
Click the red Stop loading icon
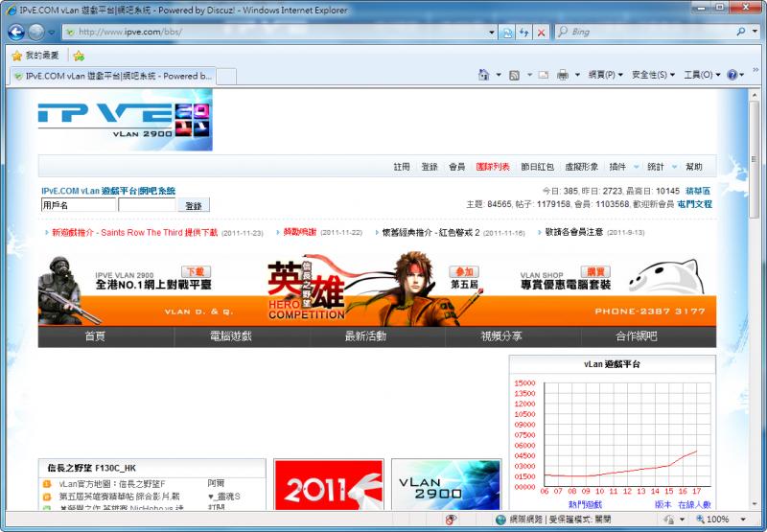tap(542, 32)
